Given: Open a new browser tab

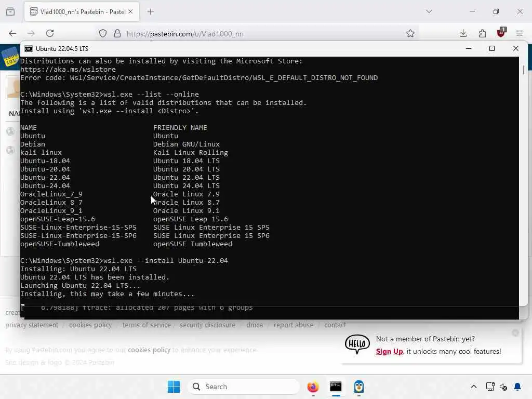Looking at the screenshot, I should pyautogui.click(x=151, y=11).
